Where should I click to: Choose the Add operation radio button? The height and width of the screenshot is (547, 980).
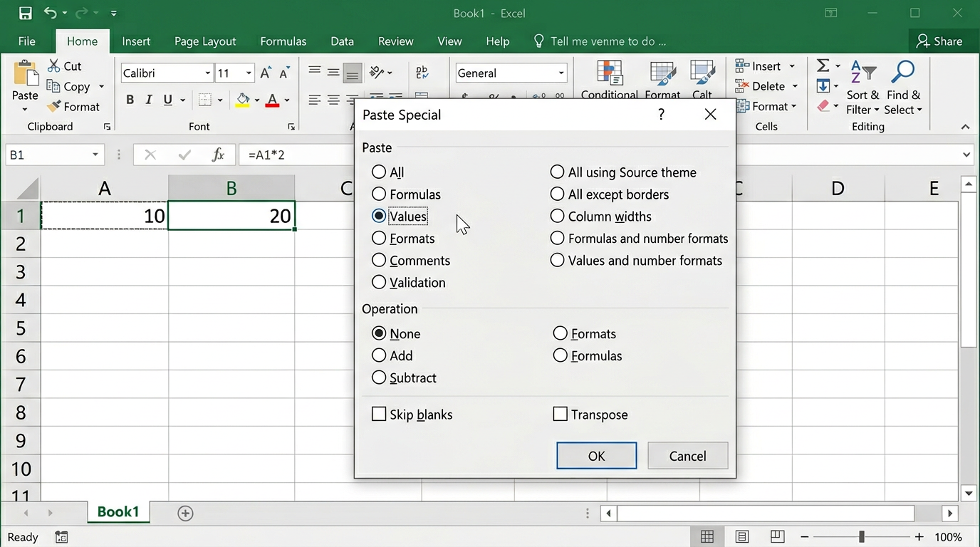coord(379,355)
